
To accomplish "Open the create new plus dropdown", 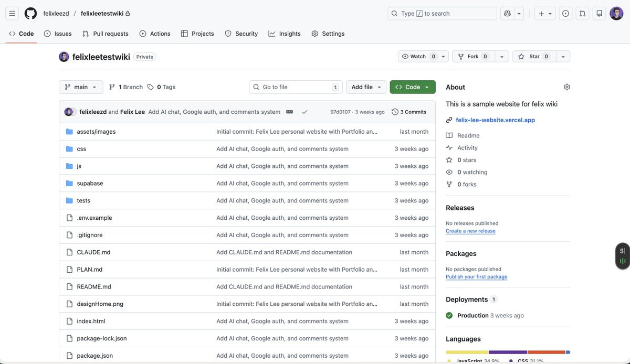I will click(545, 14).
